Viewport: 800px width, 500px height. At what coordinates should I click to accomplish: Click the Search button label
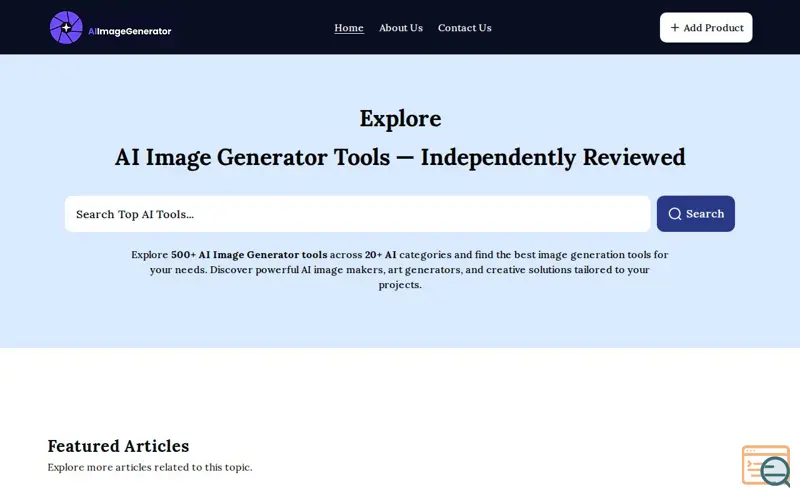[705, 214]
